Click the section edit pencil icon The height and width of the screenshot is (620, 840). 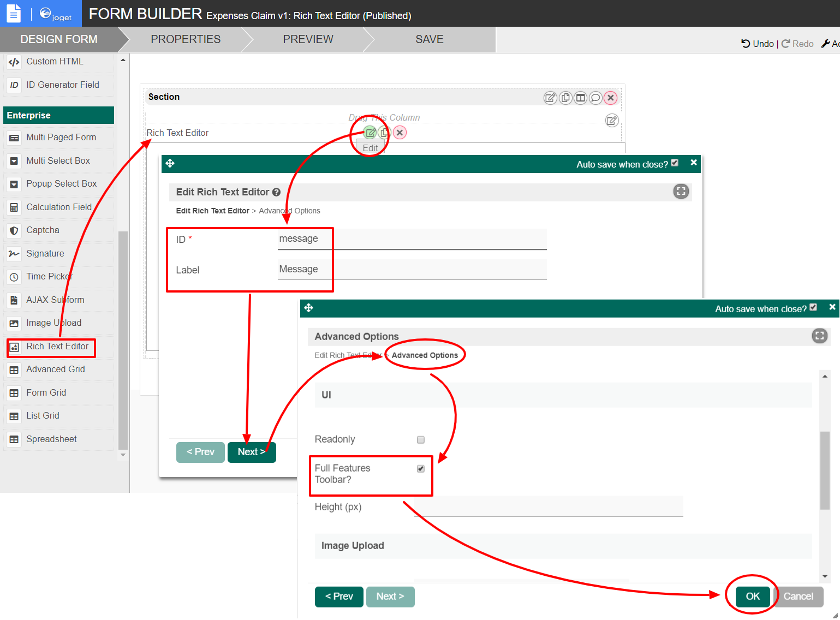[x=550, y=98]
